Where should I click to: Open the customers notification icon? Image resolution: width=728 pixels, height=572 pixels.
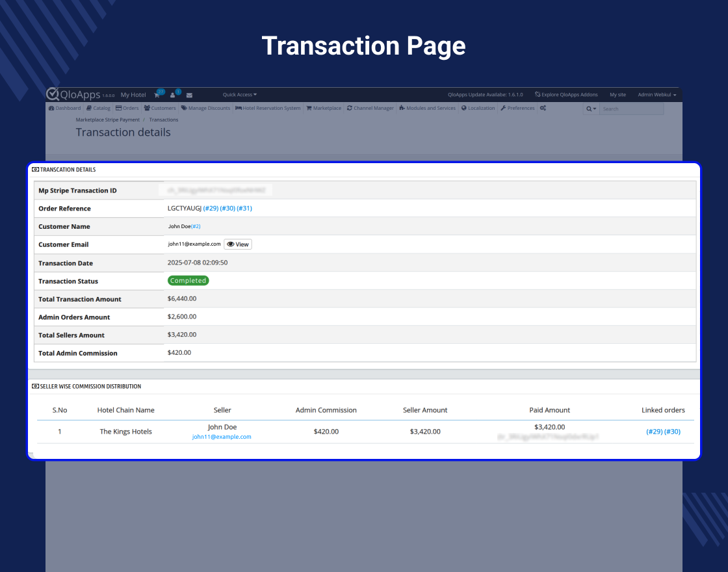coord(173,95)
